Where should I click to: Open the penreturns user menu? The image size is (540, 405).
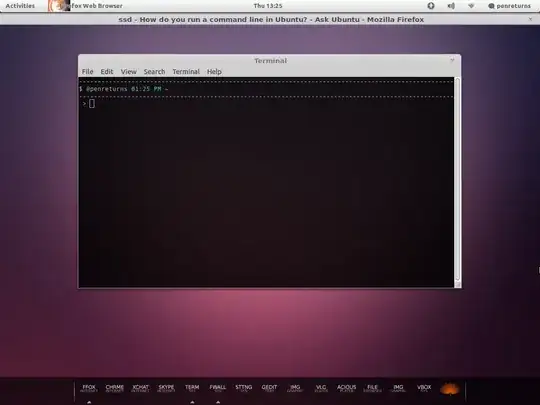(510, 6)
